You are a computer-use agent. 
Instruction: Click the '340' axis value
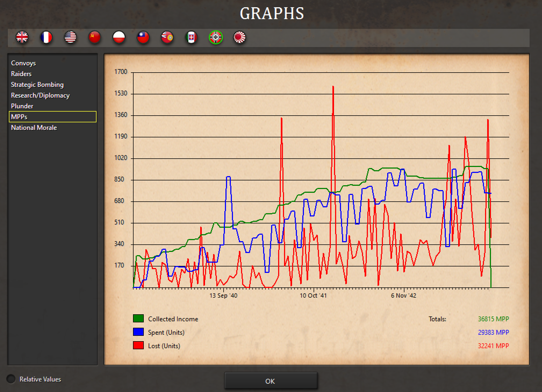119,244
